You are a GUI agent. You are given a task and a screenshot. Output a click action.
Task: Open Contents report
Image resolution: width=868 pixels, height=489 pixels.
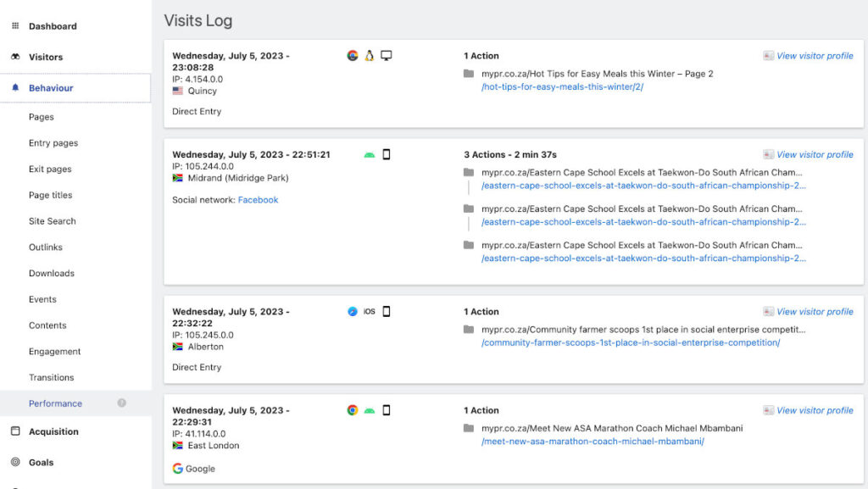(47, 325)
